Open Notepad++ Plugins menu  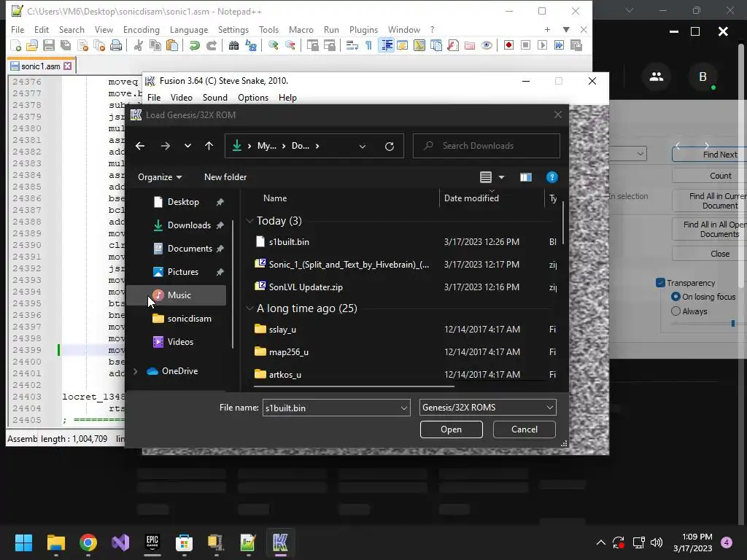363,29
